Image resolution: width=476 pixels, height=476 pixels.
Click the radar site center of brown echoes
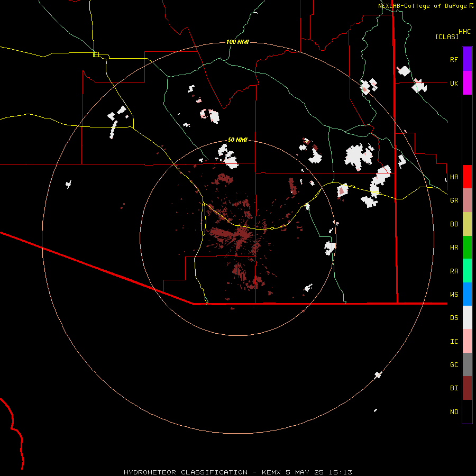238,237
